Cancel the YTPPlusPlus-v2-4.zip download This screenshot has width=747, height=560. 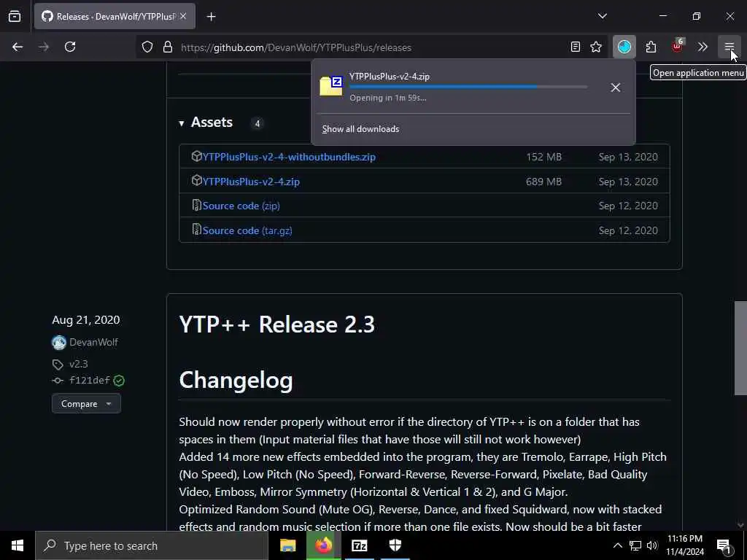616,87
